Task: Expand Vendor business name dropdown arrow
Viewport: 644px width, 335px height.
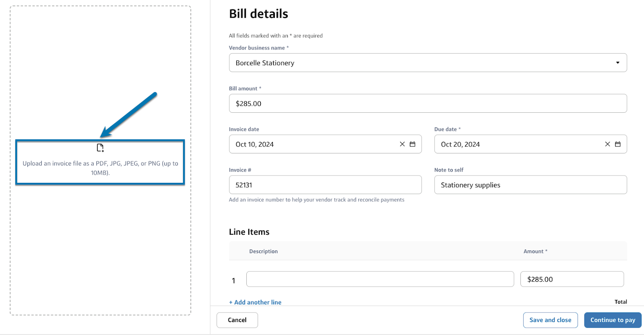Action: pos(617,63)
